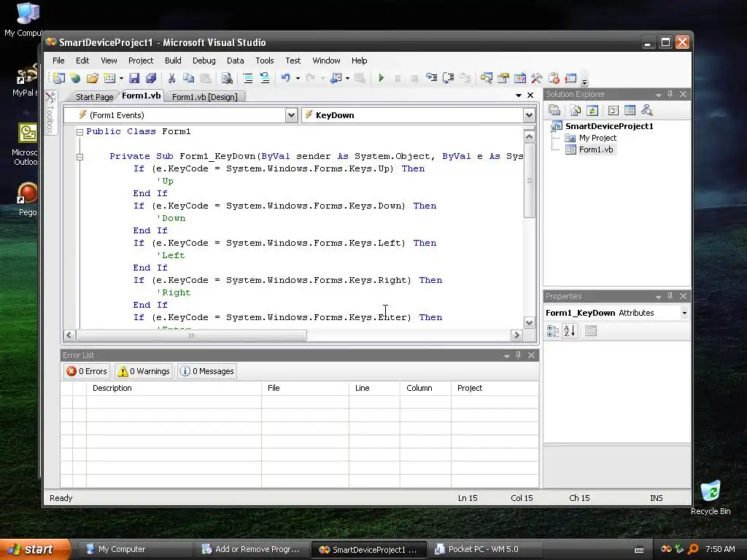Open the Properties Window toolbar icon

[x=503, y=78]
